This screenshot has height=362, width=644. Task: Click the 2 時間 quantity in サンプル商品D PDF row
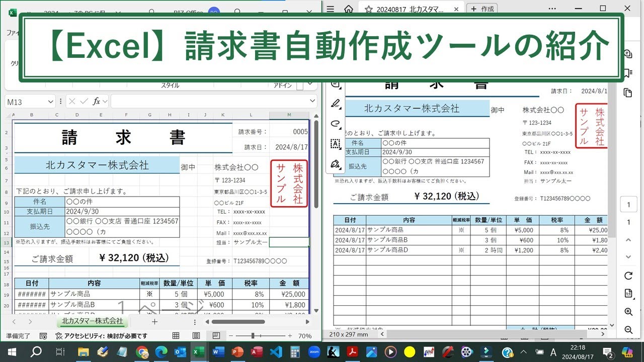tap(490, 250)
